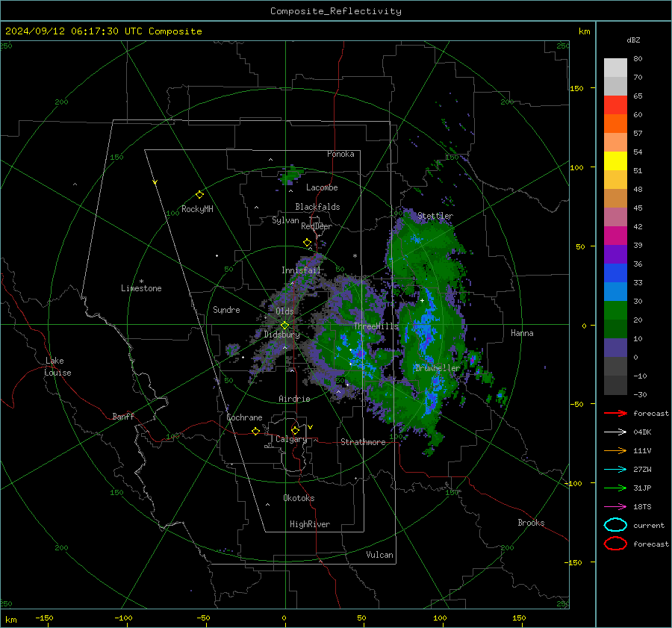Click the green 31JP arrow icon
672x628 pixels.
[x=615, y=488]
